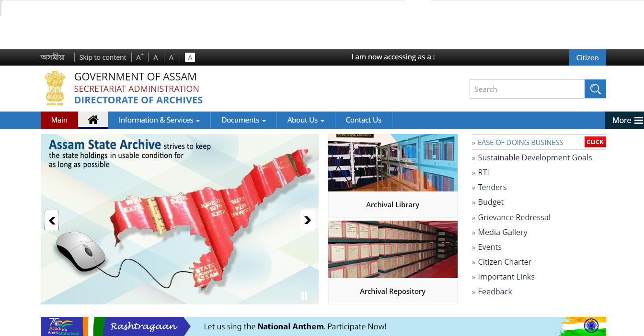Viewport: 644px width, 336px height.
Task: Switch language to Assamese
Action: 53,57
